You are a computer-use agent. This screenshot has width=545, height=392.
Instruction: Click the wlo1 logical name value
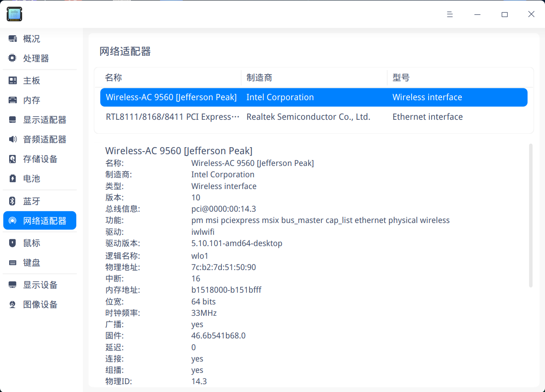(200, 256)
